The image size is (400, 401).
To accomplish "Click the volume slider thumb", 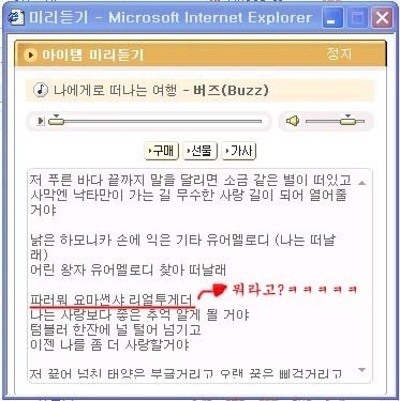I will (348, 120).
